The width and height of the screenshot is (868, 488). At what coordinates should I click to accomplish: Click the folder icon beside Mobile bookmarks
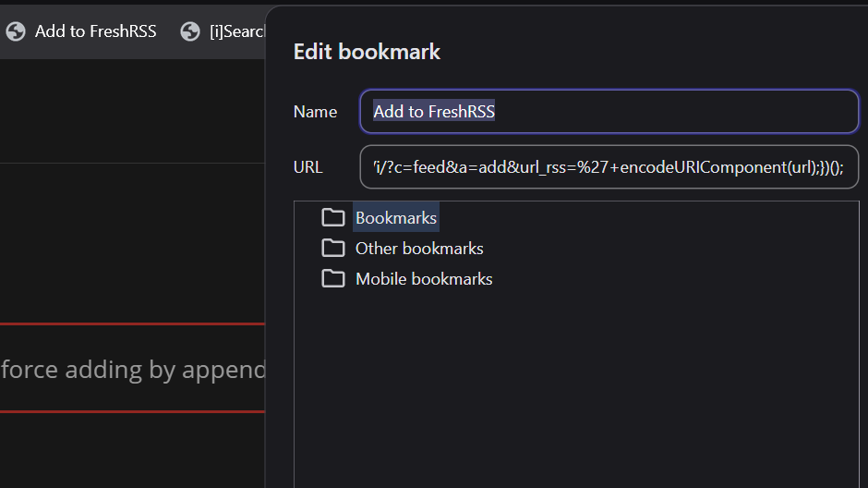(x=333, y=278)
